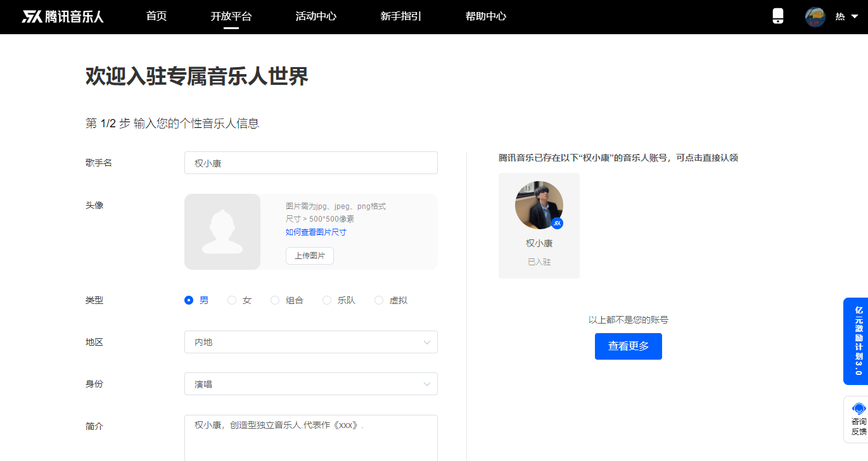Click the mobile phone icon in header
This screenshot has width=868, height=461.
point(778,16)
